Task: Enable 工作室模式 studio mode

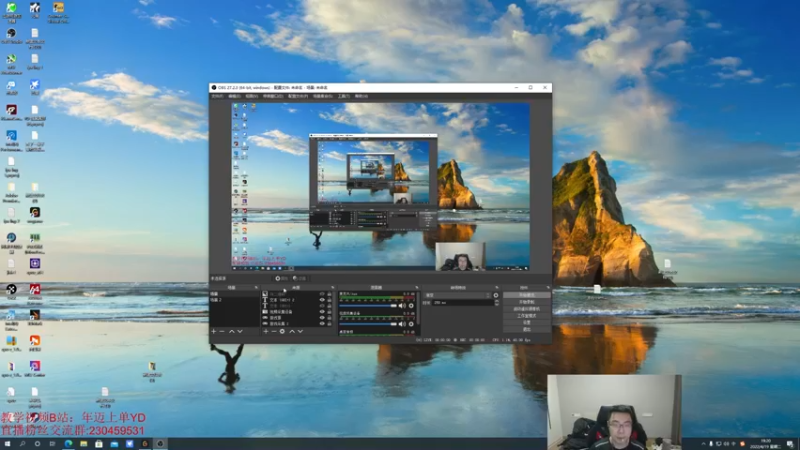Action: pyautogui.click(x=527, y=316)
